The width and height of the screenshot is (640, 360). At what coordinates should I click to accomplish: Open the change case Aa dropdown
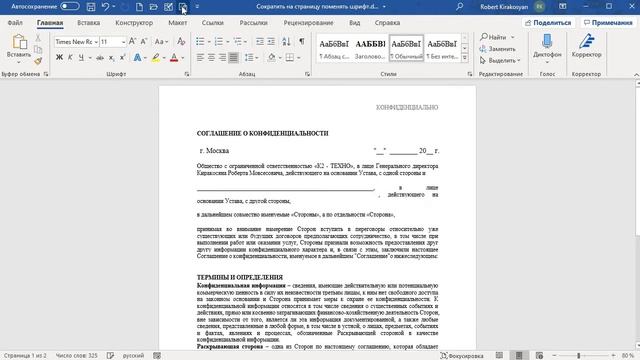(161, 42)
